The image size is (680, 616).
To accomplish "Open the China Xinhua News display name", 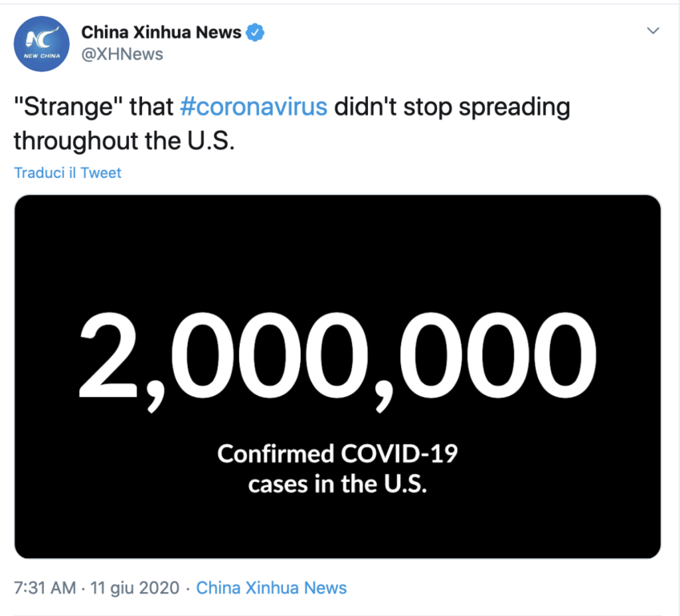I will 161,32.
